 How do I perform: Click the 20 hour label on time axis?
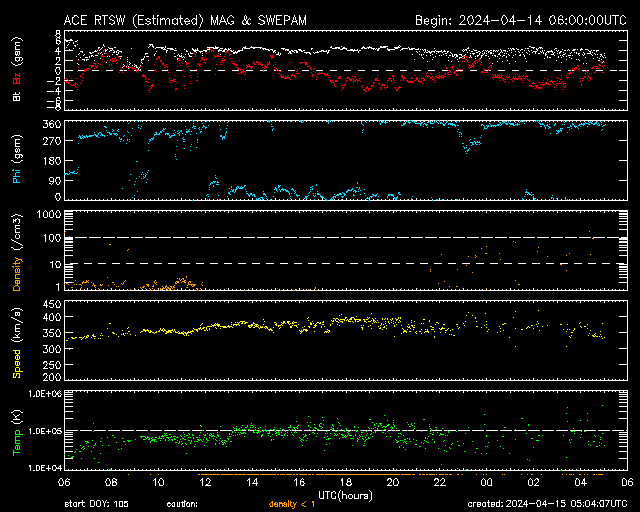[393, 482]
